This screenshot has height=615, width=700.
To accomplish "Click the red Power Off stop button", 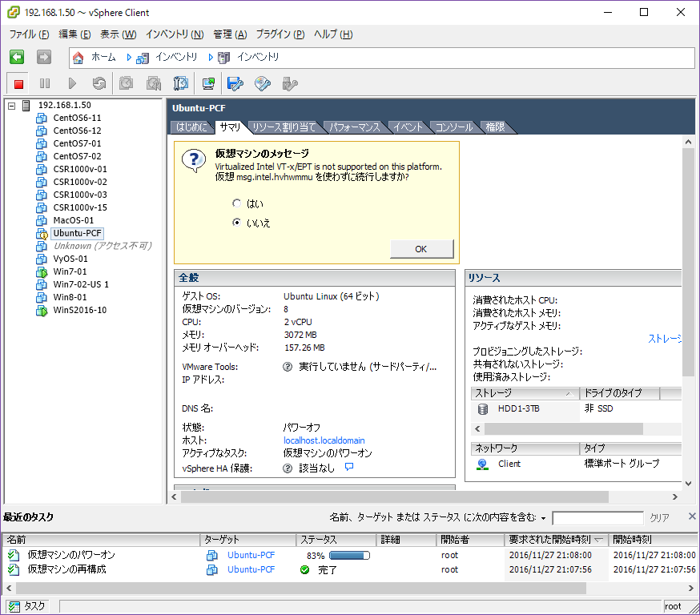I will pos(18,84).
